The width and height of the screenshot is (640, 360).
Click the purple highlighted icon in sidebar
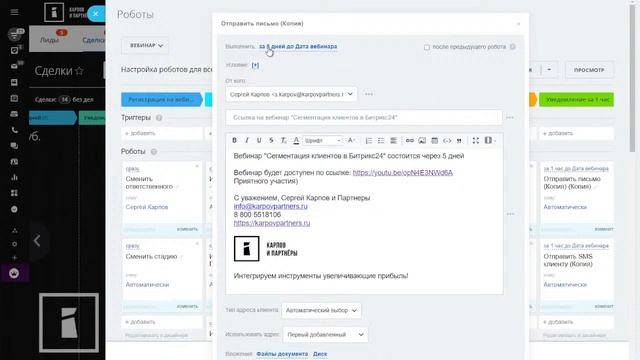tap(14, 273)
